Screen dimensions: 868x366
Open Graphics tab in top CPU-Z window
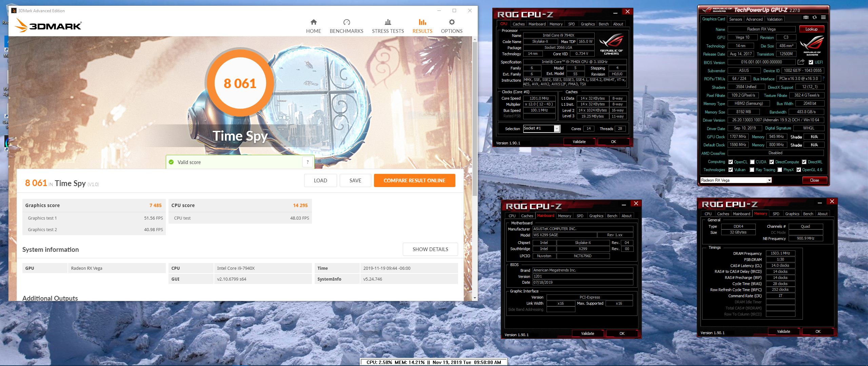[588, 24]
